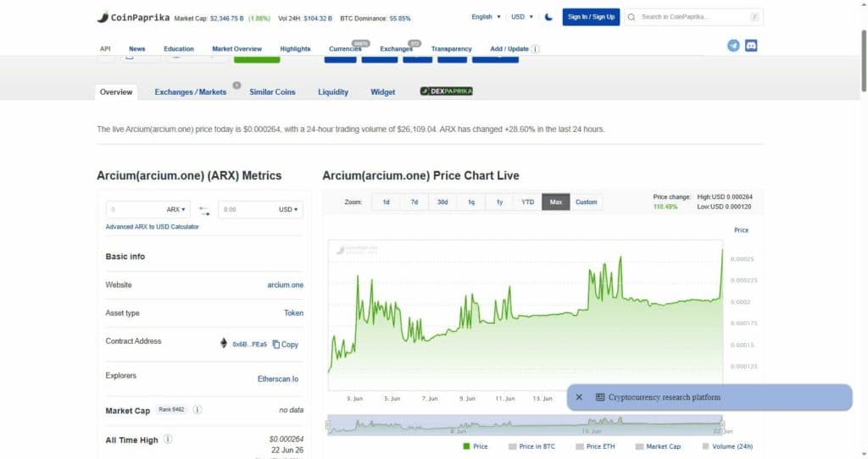Copy the contract address
Screen dimensions: 868x459
coord(286,344)
